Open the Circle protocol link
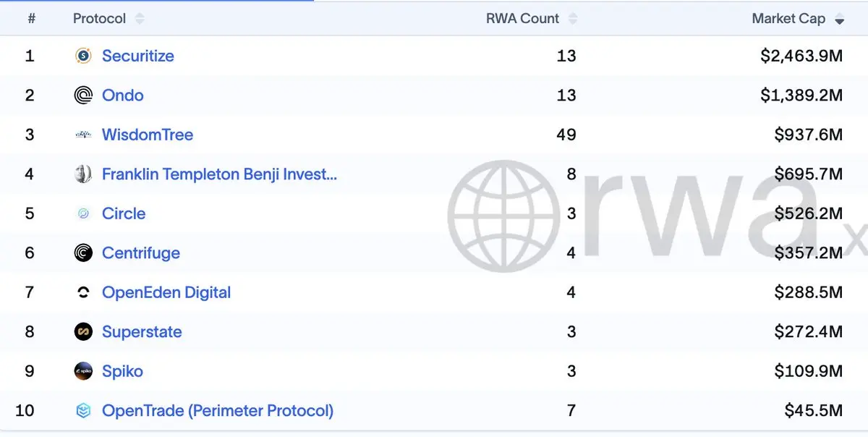868x437 pixels. (124, 213)
